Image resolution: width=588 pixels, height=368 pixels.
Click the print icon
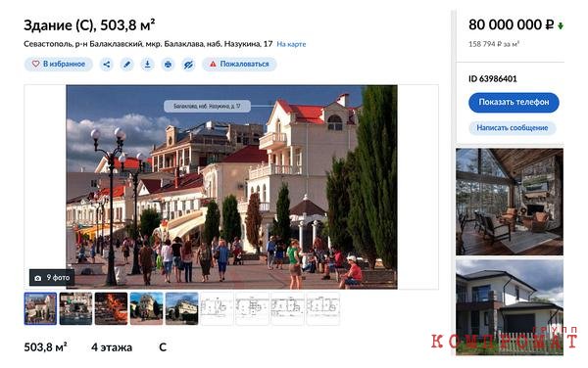pos(168,64)
